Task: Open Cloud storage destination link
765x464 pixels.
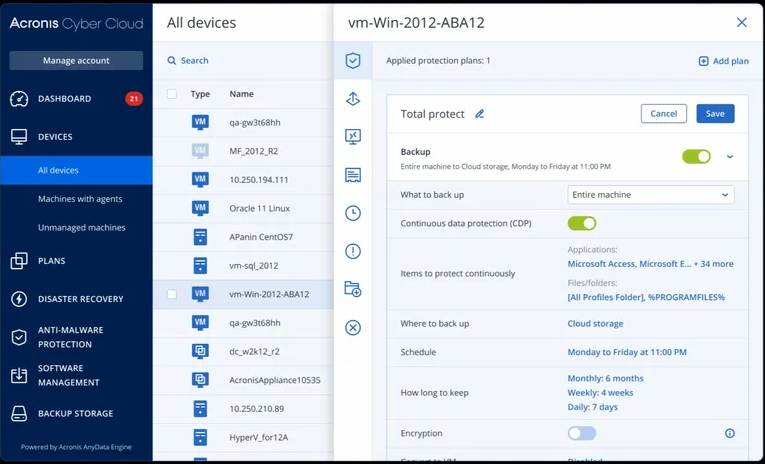Action: click(x=595, y=323)
